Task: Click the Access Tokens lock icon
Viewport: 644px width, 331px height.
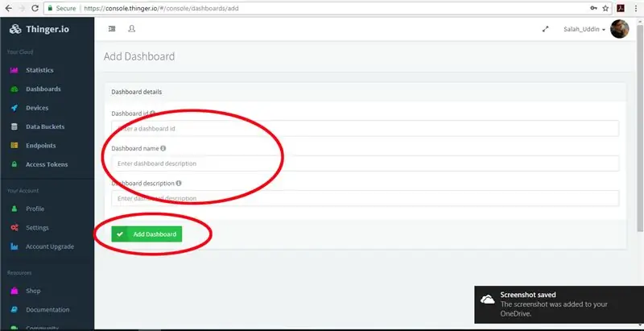Action: pyautogui.click(x=14, y=164)
